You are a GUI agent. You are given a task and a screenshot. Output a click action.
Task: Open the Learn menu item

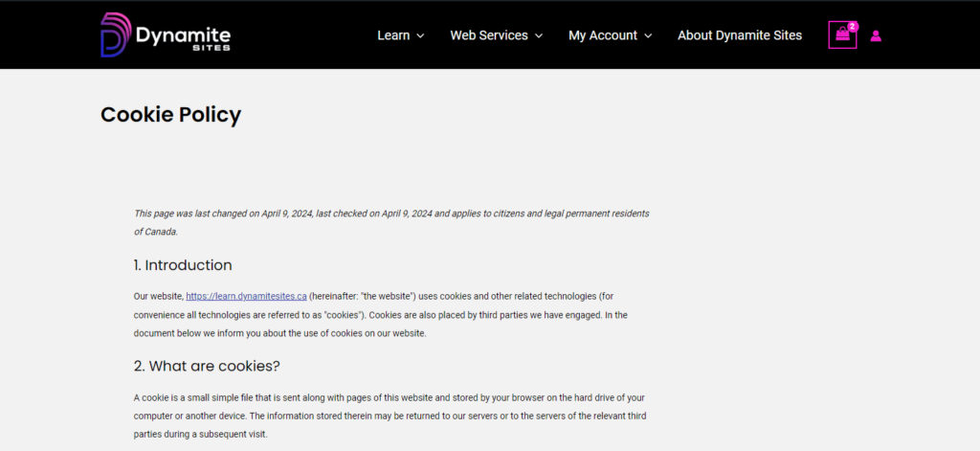(x=393, y=35)
